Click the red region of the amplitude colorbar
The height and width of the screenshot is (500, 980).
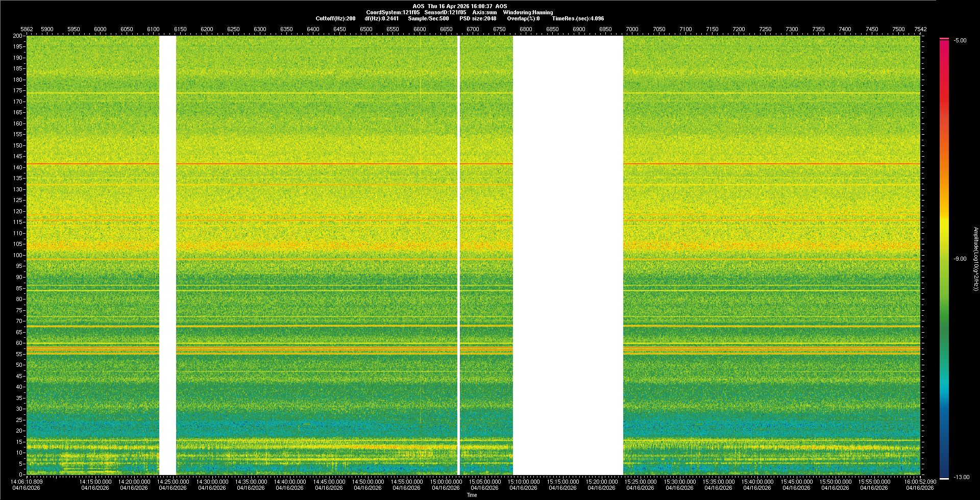944,102
